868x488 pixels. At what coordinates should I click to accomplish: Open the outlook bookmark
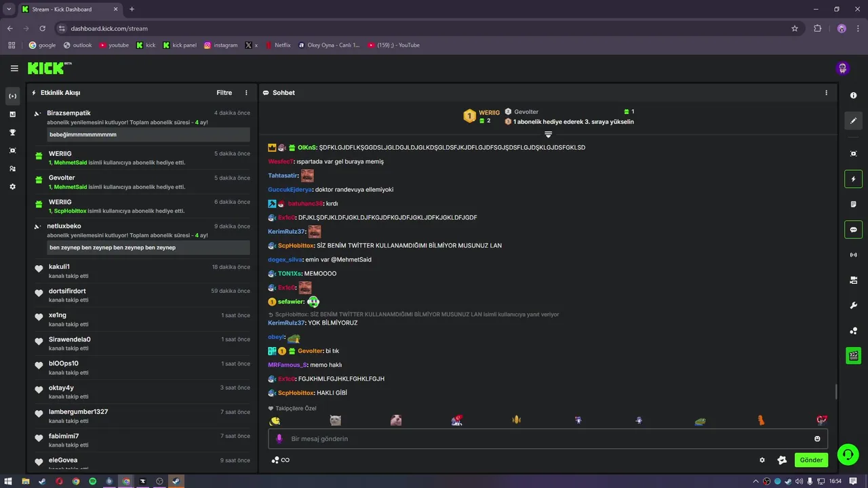pos(77,45)
